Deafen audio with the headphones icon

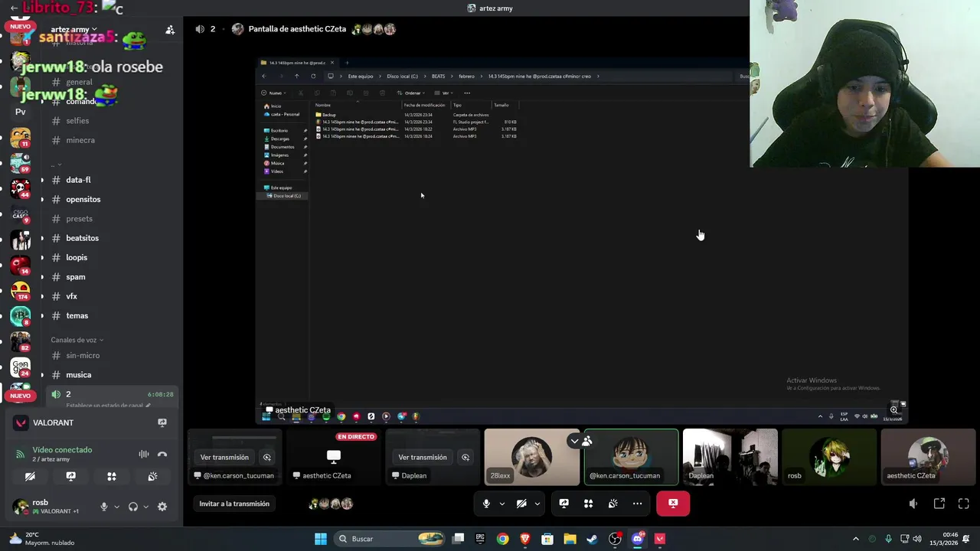tap(133, 507)
